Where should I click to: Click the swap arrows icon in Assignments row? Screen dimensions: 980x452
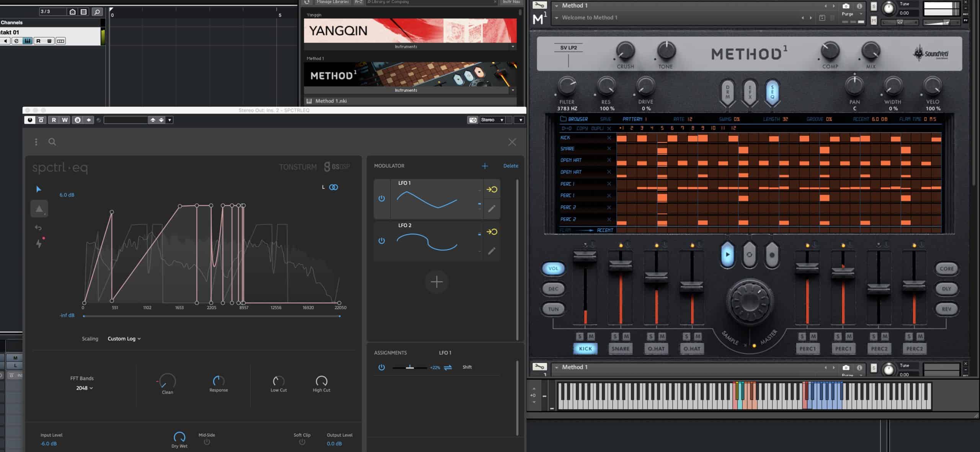pos(448,367)
